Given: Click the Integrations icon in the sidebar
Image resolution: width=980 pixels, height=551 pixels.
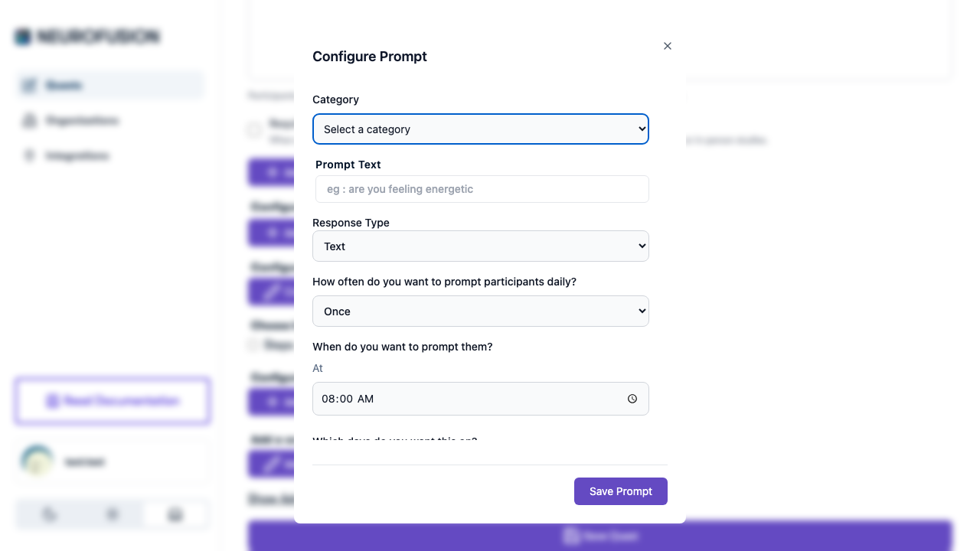Looking at the screenshot, I should [x=29, y=155].
